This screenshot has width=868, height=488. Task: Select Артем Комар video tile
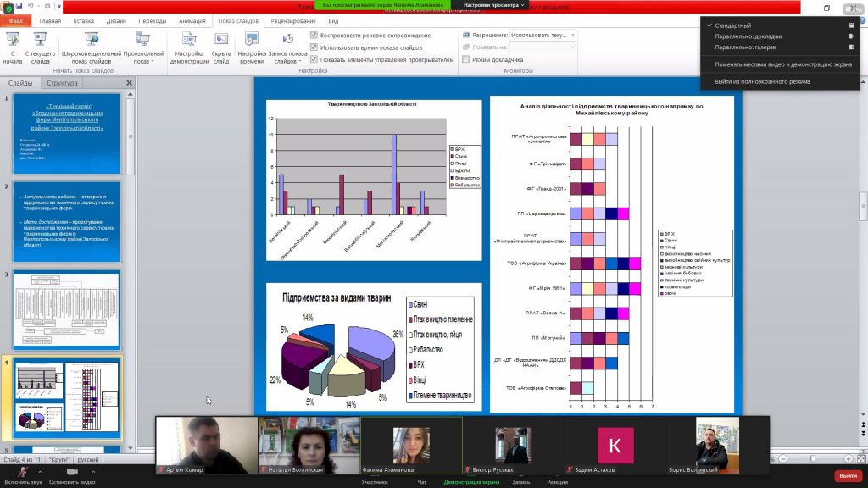click(207, 446)
